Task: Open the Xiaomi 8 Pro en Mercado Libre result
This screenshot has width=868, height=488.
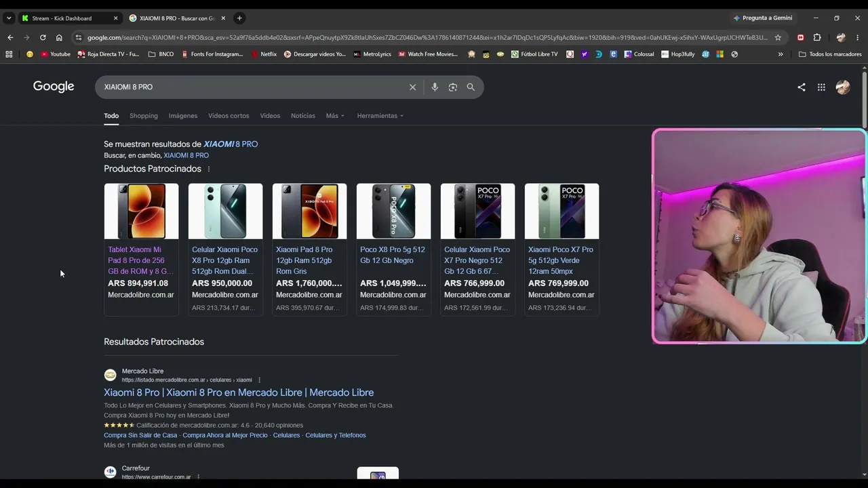Action: pos(239,392)
